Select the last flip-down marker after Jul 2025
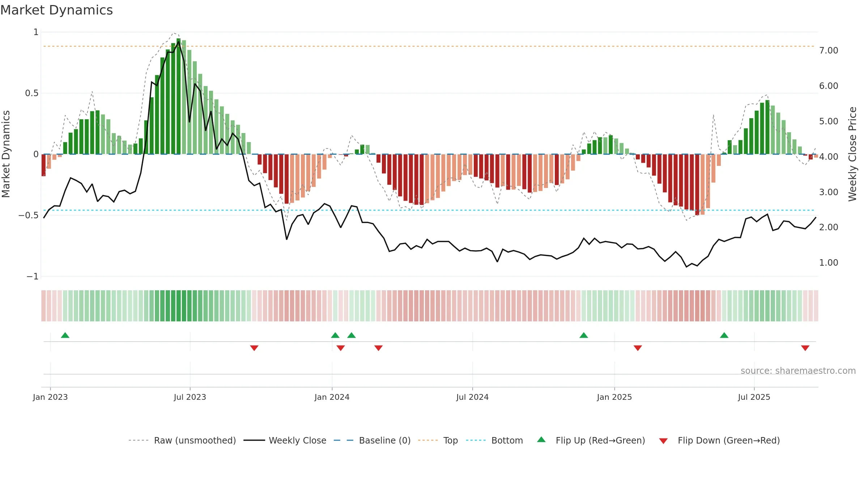Image resolution: width=868 pixels, height=488 pixels. coord(805,348)
